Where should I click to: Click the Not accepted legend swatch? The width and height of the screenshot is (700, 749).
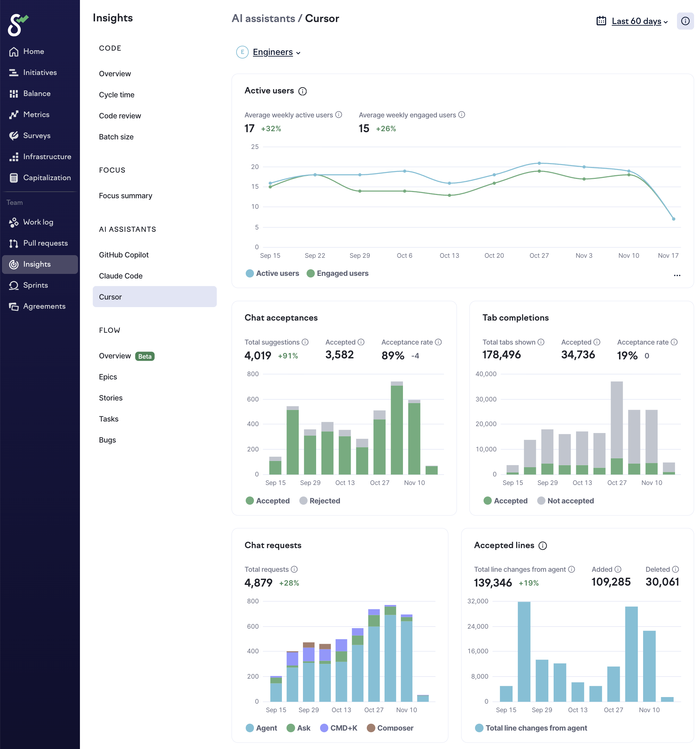pos(541,501)
